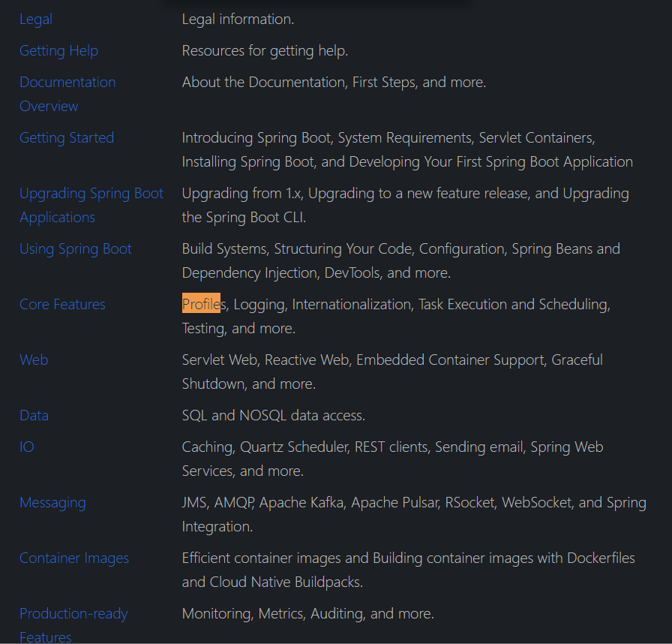
Task: Open the Data section link
Action: [34, 415]
